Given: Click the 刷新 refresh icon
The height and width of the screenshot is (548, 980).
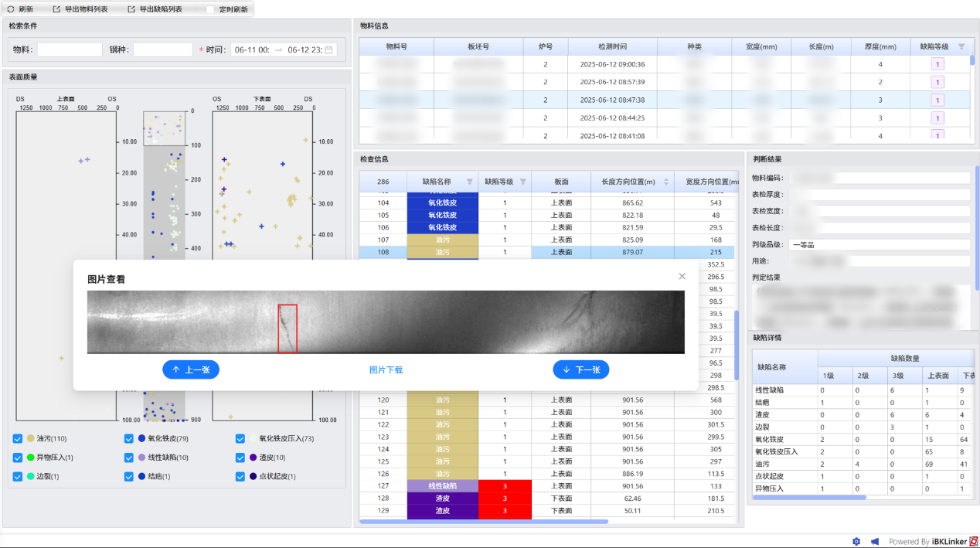Looking at the screenshot, I should pyautogui.click(x=11, y=9).
